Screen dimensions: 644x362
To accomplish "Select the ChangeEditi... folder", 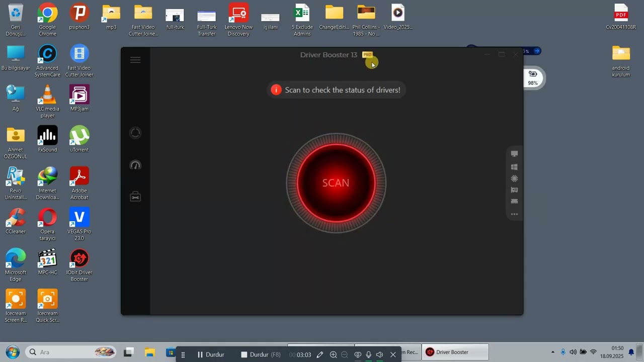I will 334,17.
